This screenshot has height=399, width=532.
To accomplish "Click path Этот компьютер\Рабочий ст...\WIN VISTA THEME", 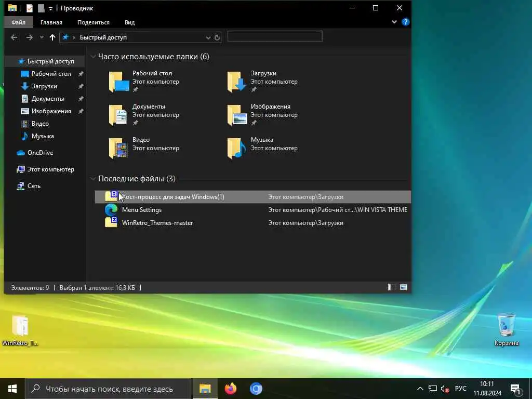I will point(338,210).
